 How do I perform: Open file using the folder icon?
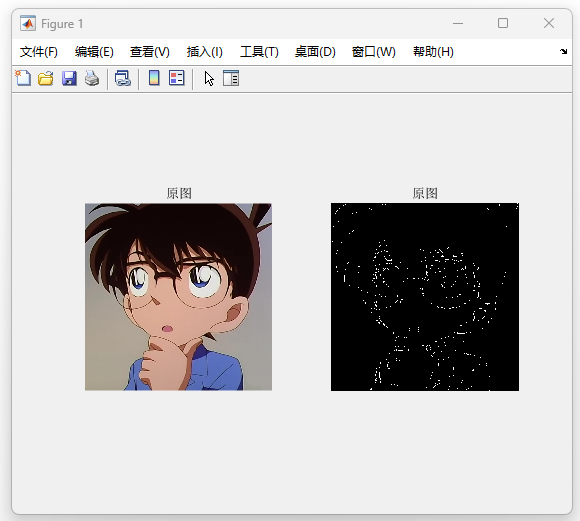point(46,78)
